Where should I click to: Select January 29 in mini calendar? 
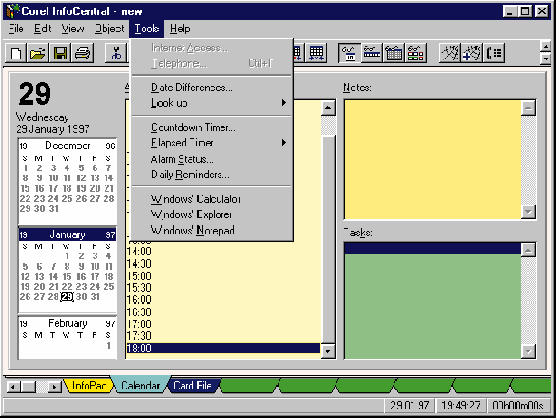[67, 297]
